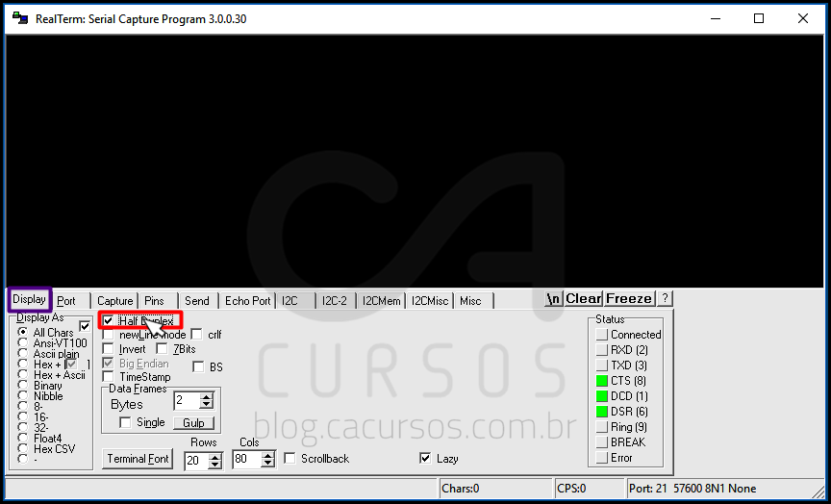Enable the Invert checkbox

tap(108, 349)
